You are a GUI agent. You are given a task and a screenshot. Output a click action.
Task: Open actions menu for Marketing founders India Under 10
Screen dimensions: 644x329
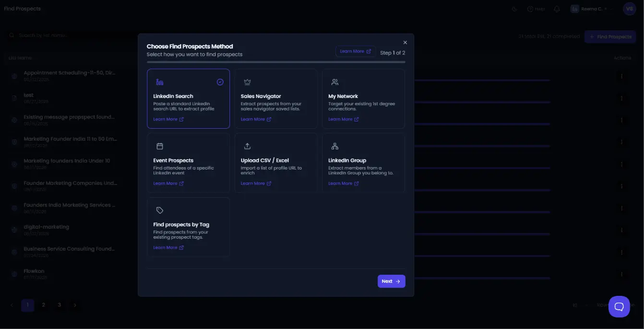pos(621,164)
